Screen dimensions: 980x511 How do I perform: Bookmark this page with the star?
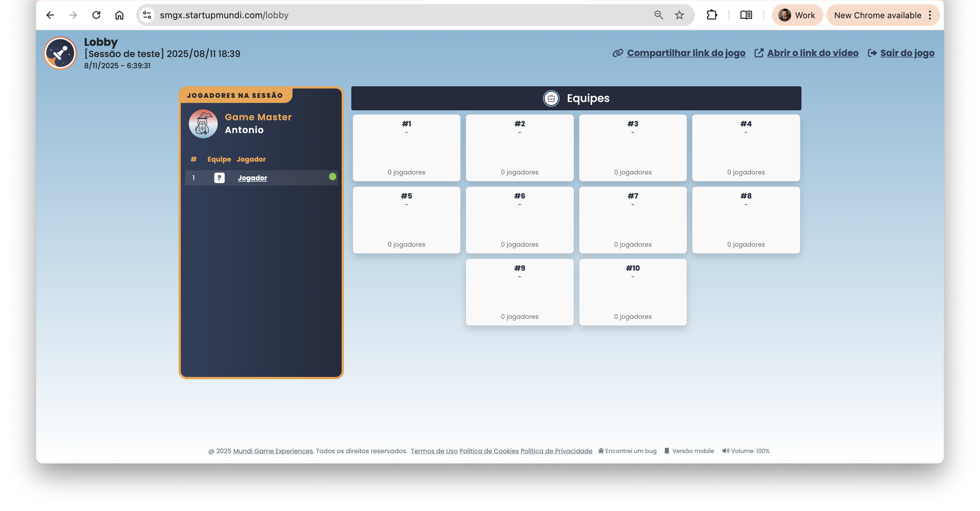[x=679, y=15]
